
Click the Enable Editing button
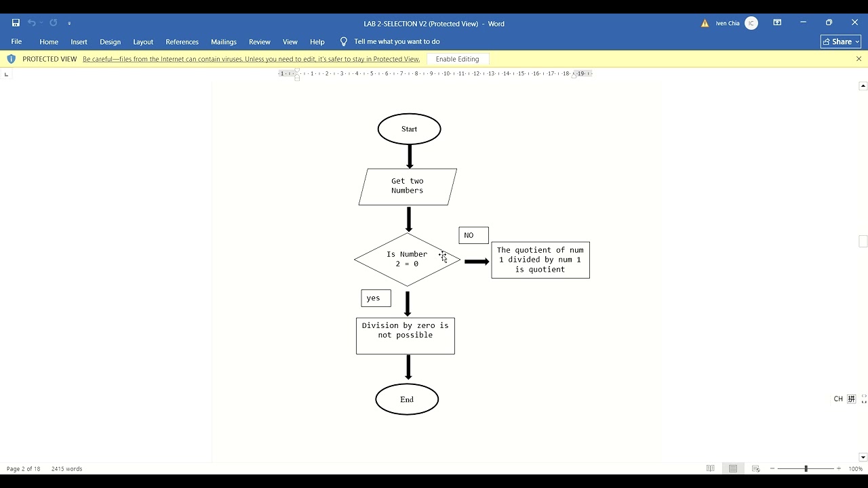pyautogui.click(x=458, y=59)
